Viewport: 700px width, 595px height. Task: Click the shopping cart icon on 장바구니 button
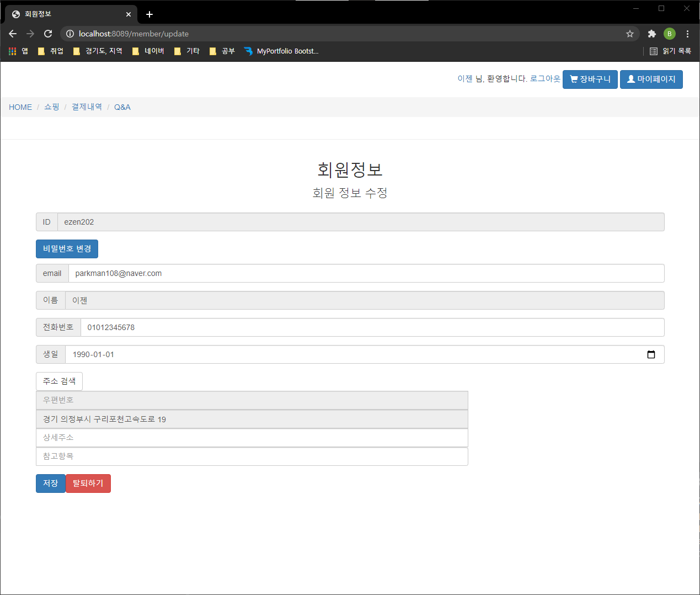[574, 79]
